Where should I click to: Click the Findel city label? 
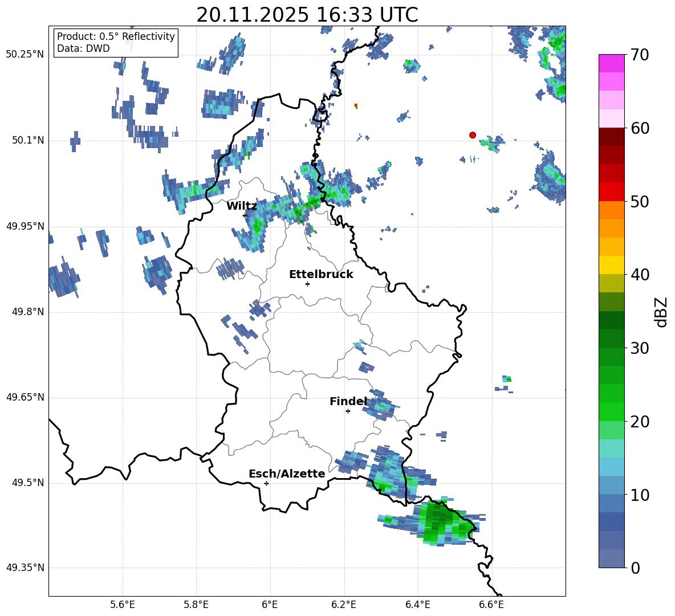click(348, 401)
